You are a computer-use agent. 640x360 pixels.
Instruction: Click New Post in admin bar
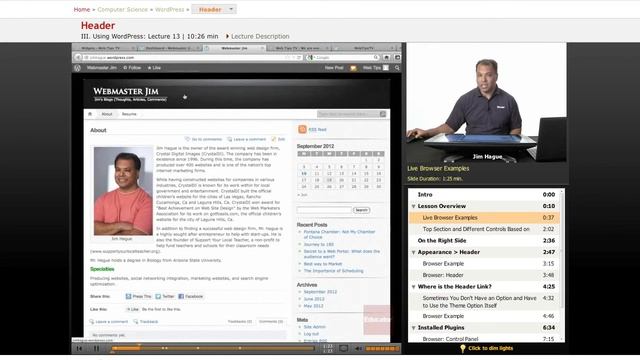[334, 68]
